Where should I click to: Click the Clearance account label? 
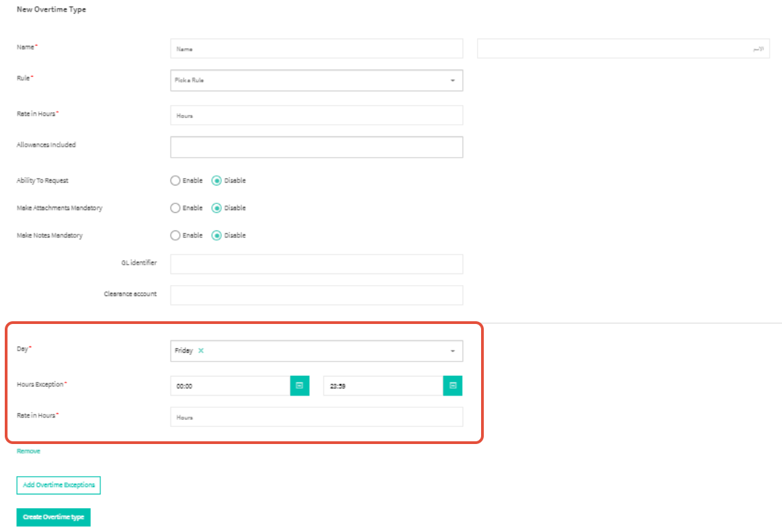point(130,294)
